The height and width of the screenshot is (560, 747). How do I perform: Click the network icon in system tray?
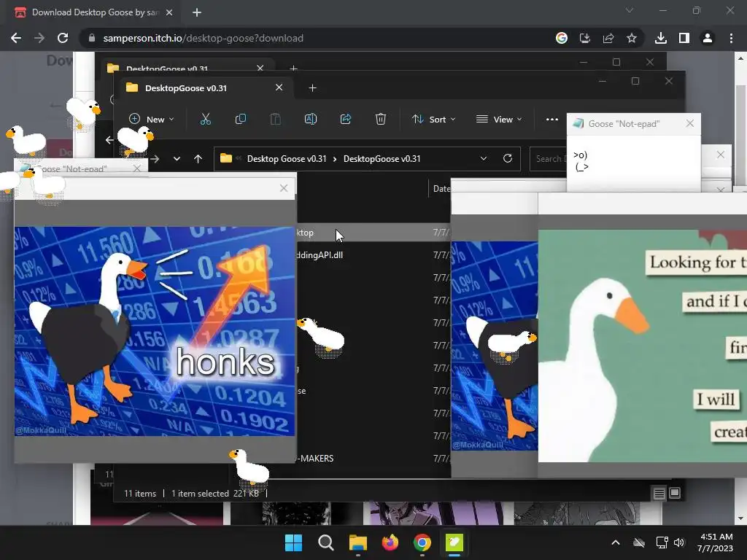662,542
